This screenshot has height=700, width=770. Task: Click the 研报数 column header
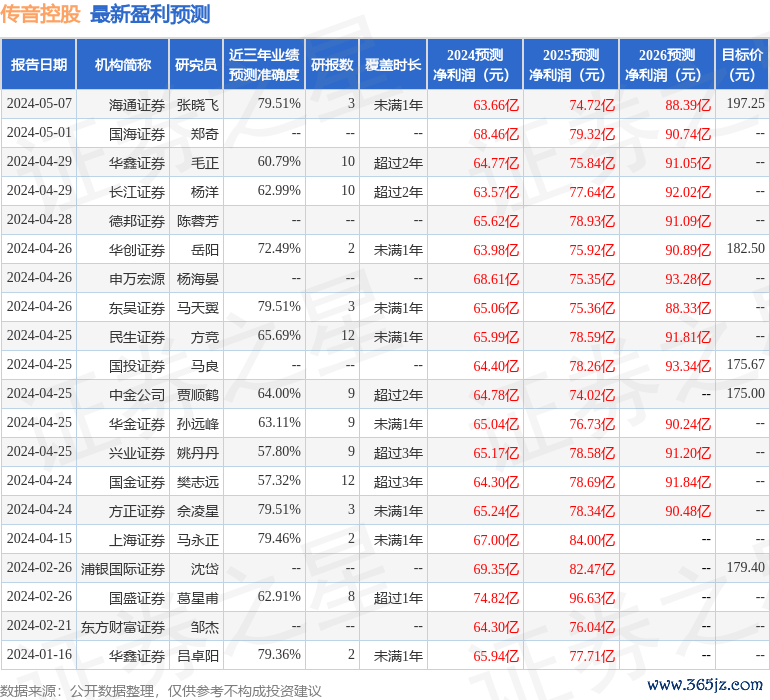tap(332, 64)
